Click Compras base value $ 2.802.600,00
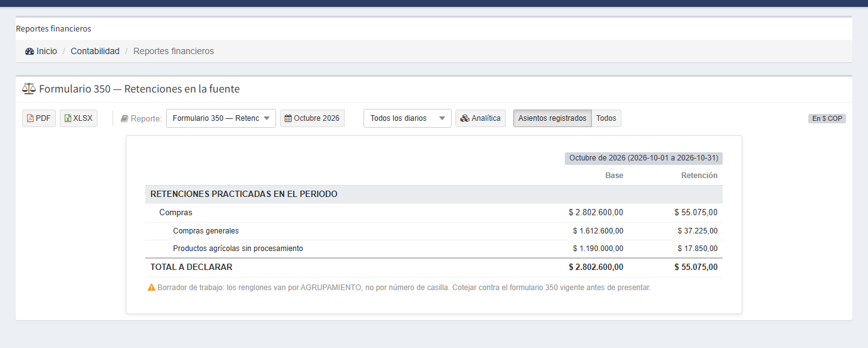 596,213
